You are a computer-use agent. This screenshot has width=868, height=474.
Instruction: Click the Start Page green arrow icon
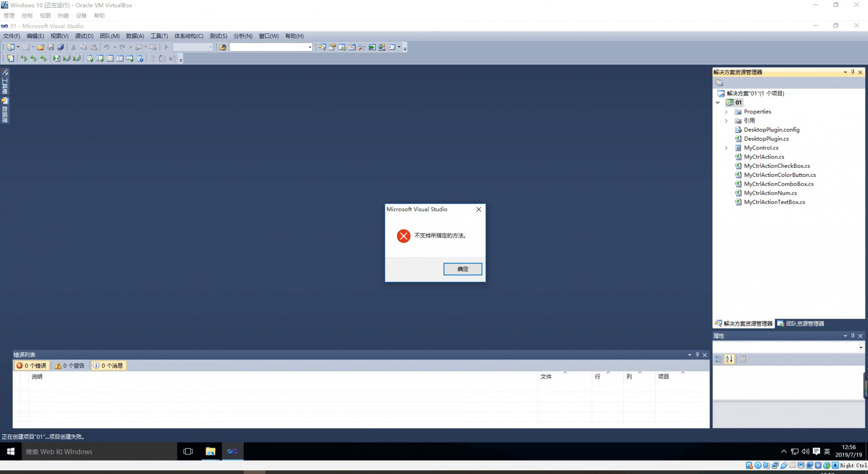tap(372, 47)
